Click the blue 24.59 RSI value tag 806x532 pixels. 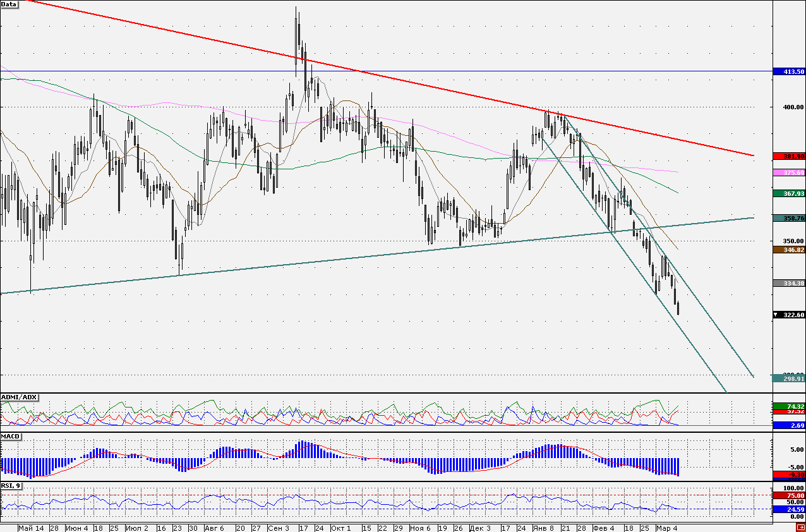click(789, 509)
